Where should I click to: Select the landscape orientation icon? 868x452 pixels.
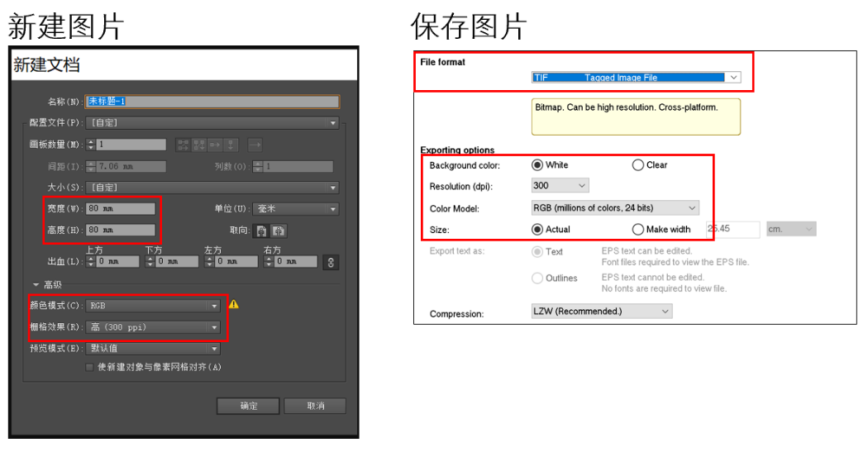(279, 231)
